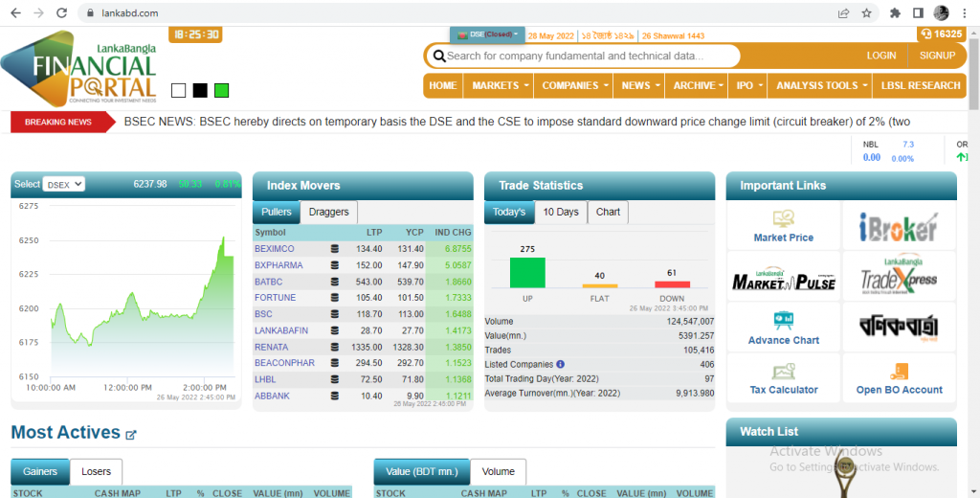Open Trade Statistics Chart tab
This screenshot has width=980, height=498.
tap(608, 212)
